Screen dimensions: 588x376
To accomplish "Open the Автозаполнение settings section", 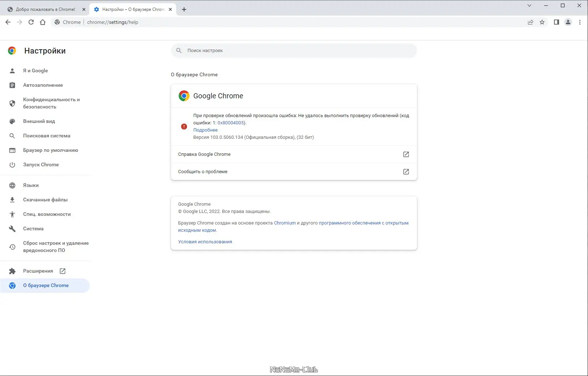I will pyautogui.click(x=43, y=85).
